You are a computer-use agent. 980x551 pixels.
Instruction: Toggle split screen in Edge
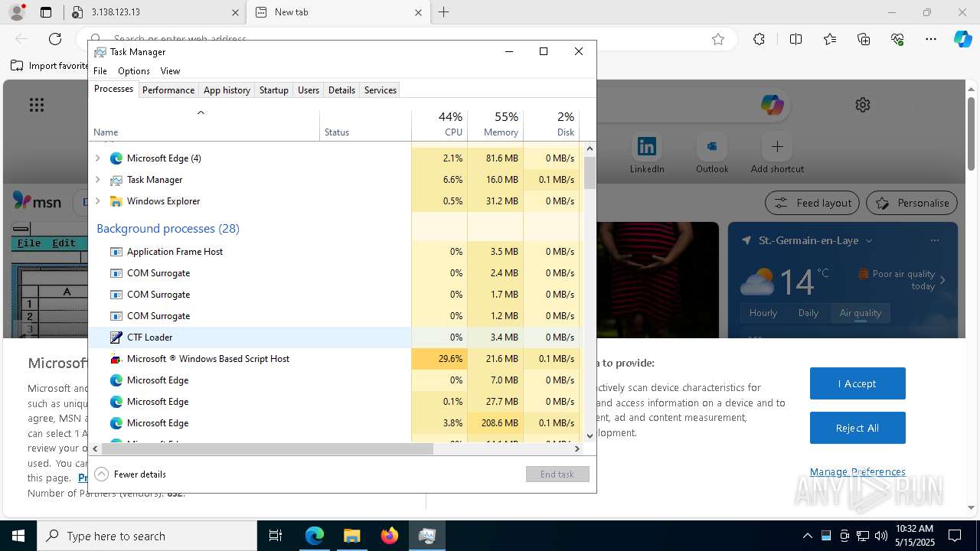795,39
